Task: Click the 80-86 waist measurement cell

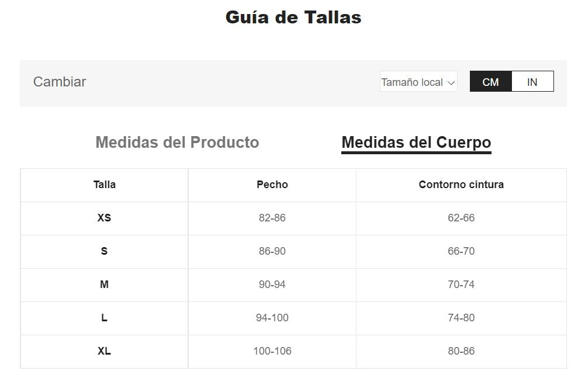Action: [461, 351]
